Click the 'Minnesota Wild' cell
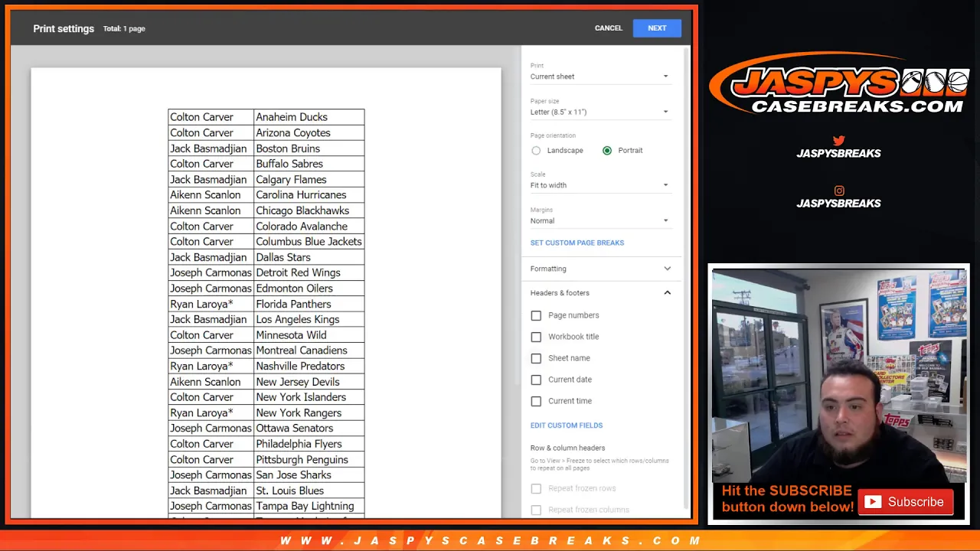 coord(309,335)
